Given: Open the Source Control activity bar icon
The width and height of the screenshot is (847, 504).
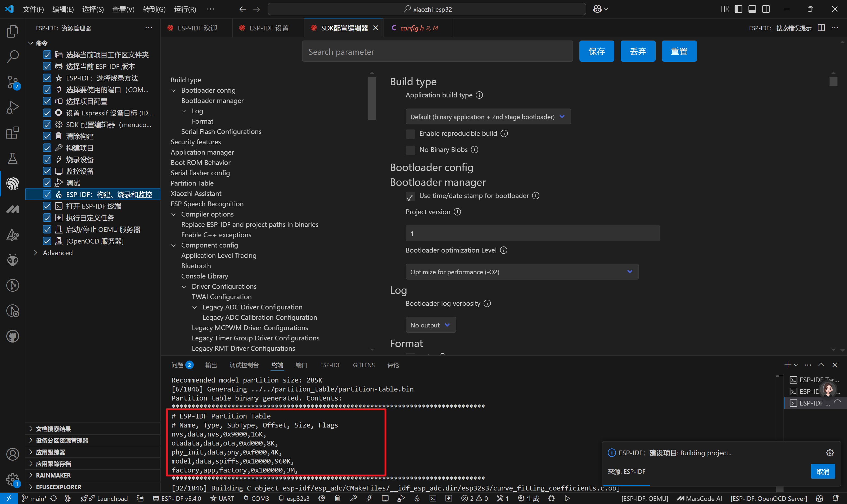Looking at the screenshot, I should click(x=12, y=82).
